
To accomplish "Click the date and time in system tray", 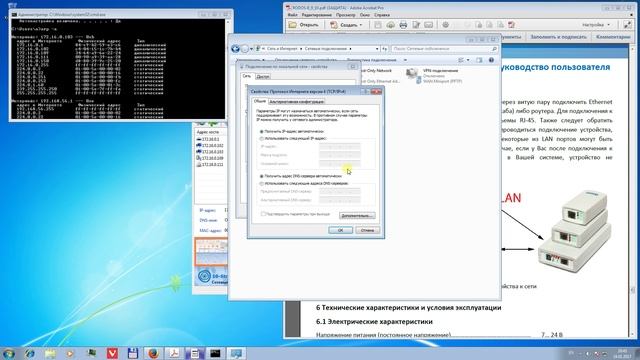I will (622, 353).
